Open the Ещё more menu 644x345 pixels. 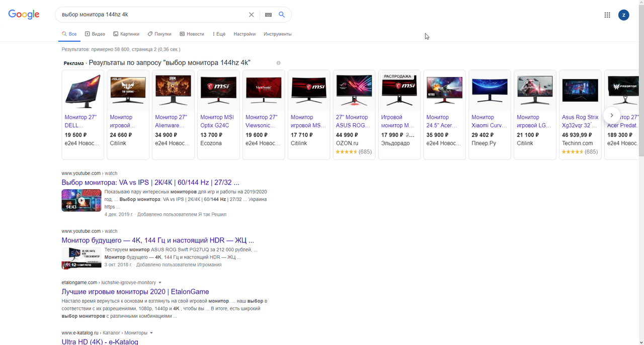point(219,34)
